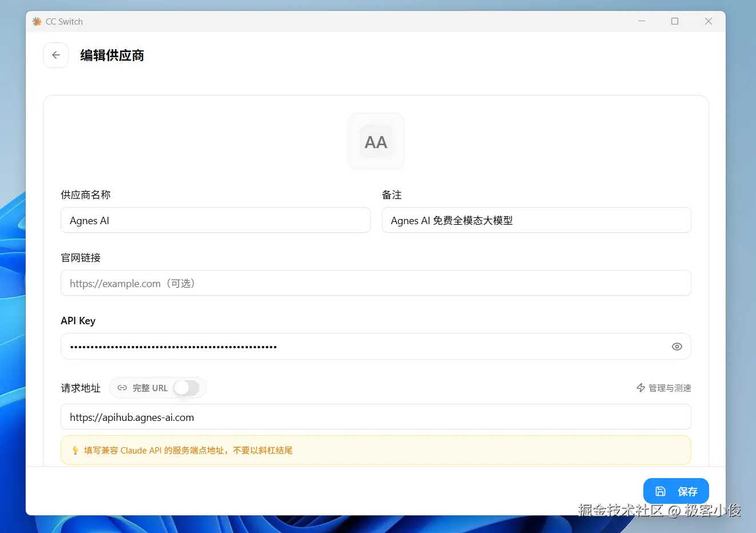Click the 备注 label

[392, 195]
